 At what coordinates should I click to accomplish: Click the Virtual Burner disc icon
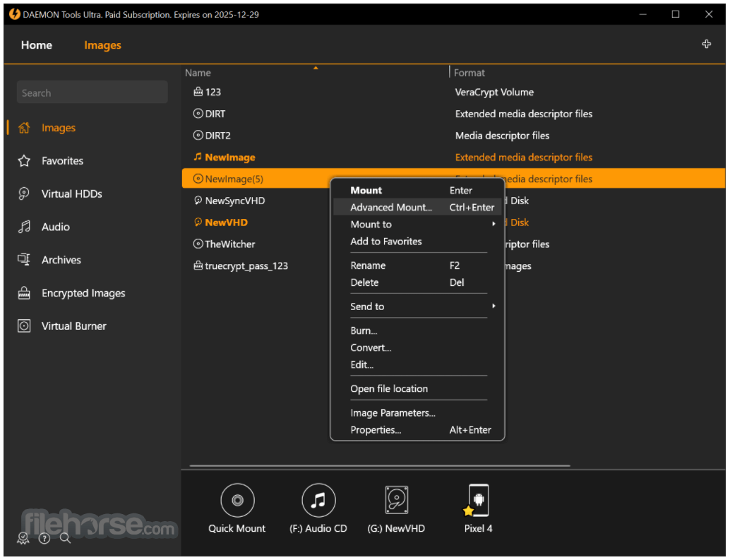24,326
